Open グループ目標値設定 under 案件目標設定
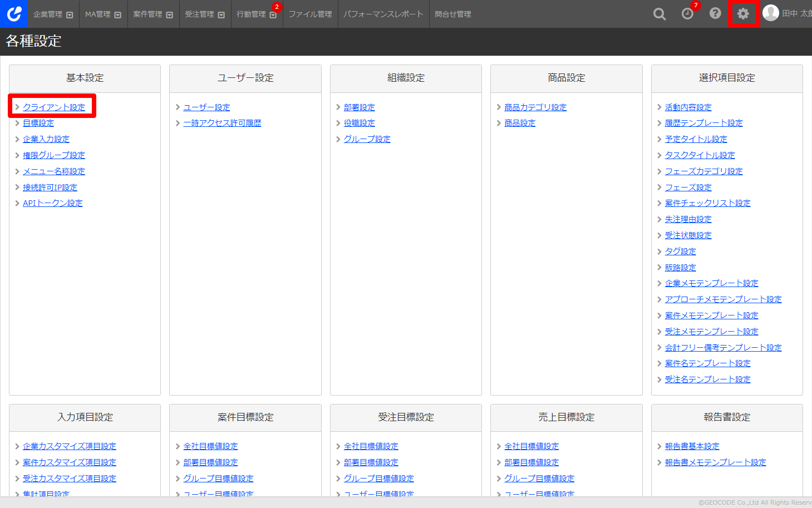The height and width of the screenshot is (508, 812). [x=218, y=479]
